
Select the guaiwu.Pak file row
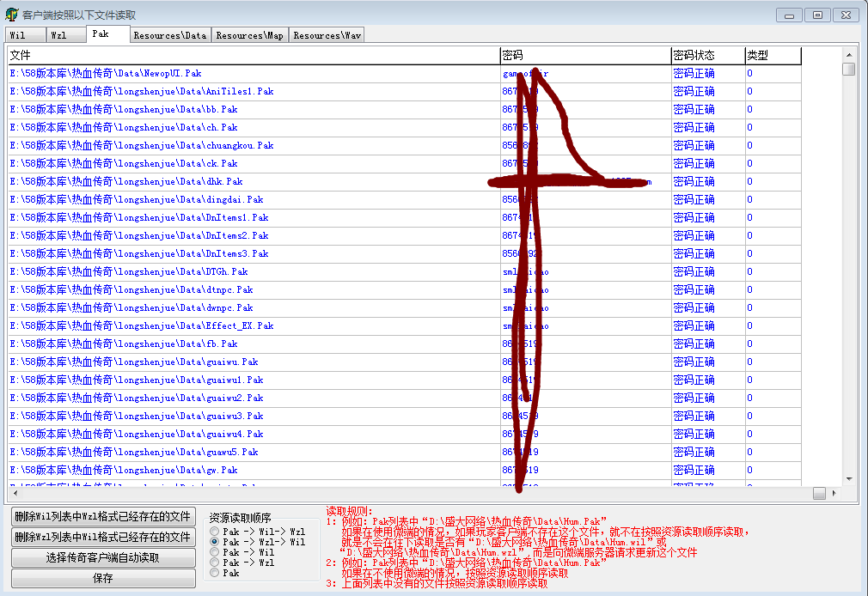405,362
